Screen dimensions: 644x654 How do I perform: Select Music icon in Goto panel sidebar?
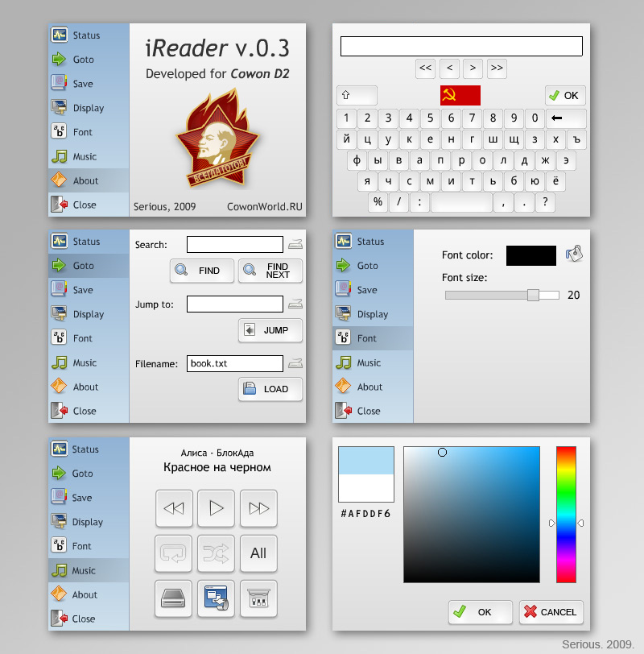60,362
